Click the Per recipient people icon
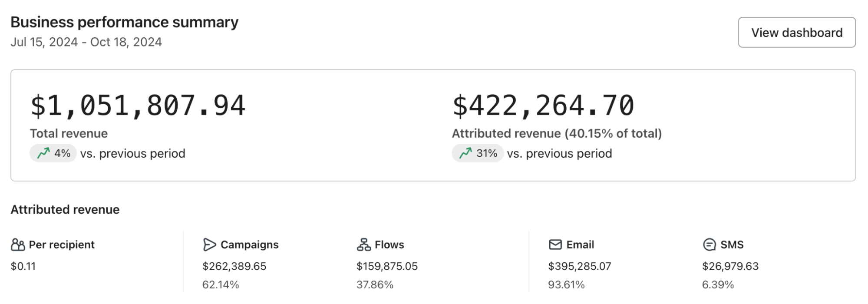The width and height of the screenshot is (868, 304). 18,245
